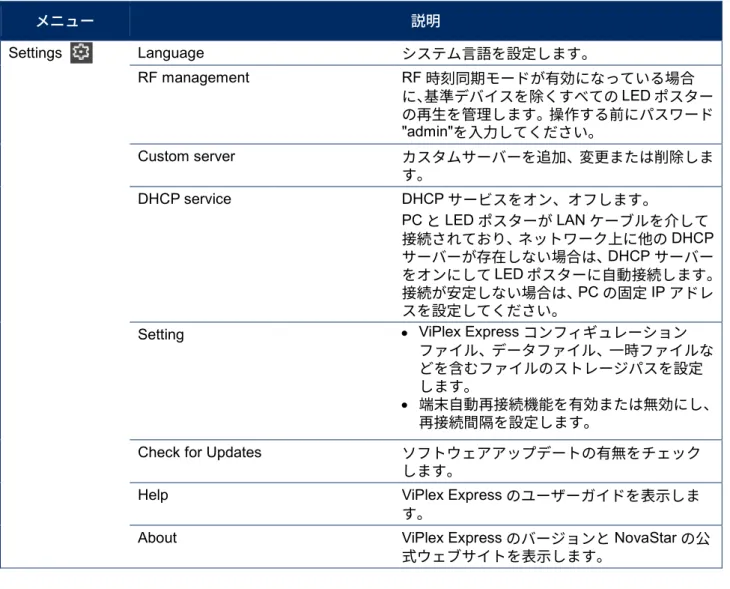Click the bullet about ViPlex Express コンフィギュレーション
The image size is (730, 589).
557,359
